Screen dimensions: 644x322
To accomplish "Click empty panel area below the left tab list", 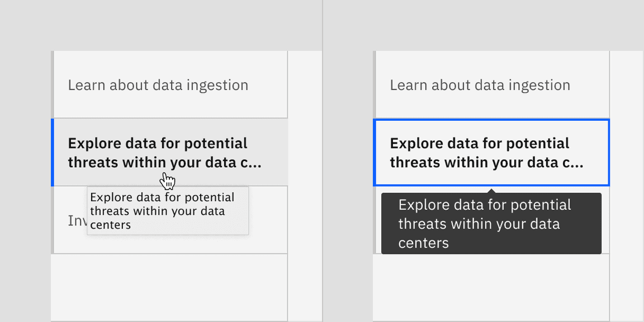I will 168,288.
